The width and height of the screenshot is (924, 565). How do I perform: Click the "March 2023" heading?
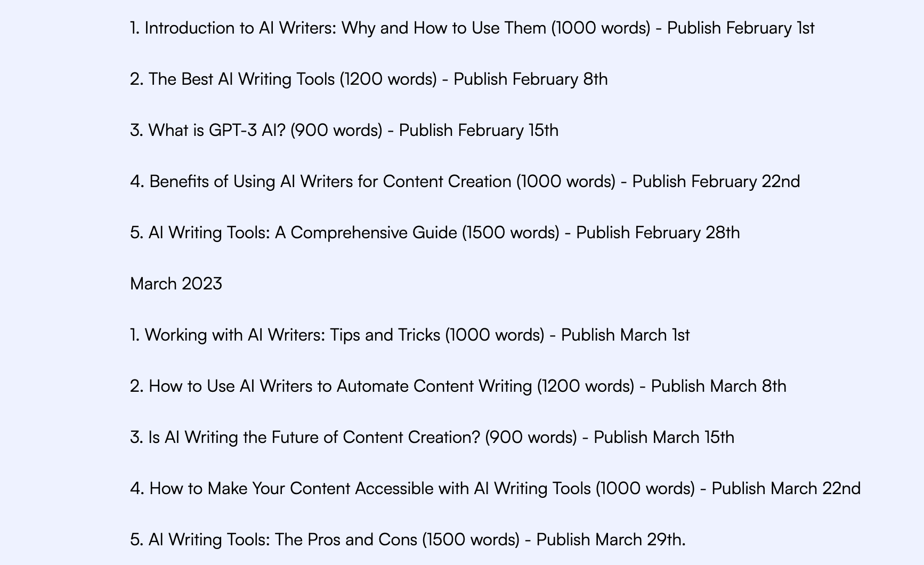[176, 284]
